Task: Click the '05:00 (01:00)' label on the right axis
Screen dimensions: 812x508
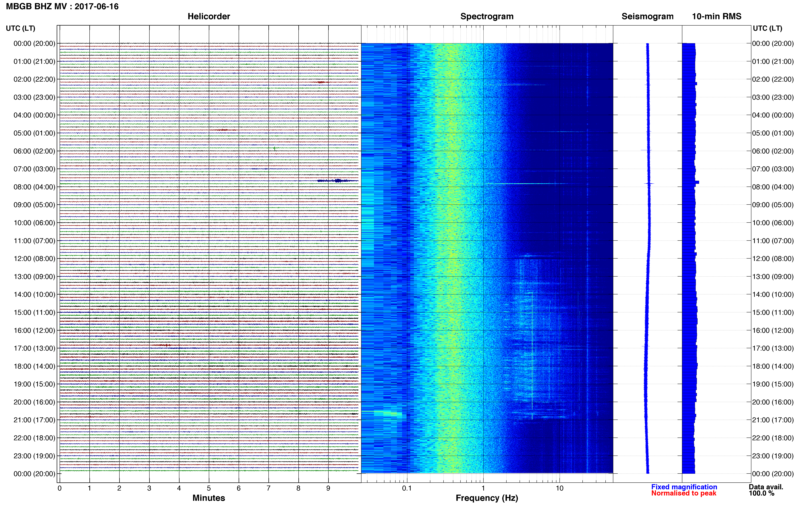Action: click(773, 133)
